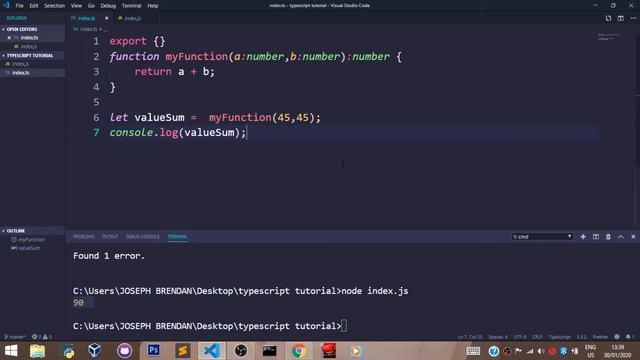Change file encoding via UTF-8
Screen dimensions: 640x360
point(520,337)
